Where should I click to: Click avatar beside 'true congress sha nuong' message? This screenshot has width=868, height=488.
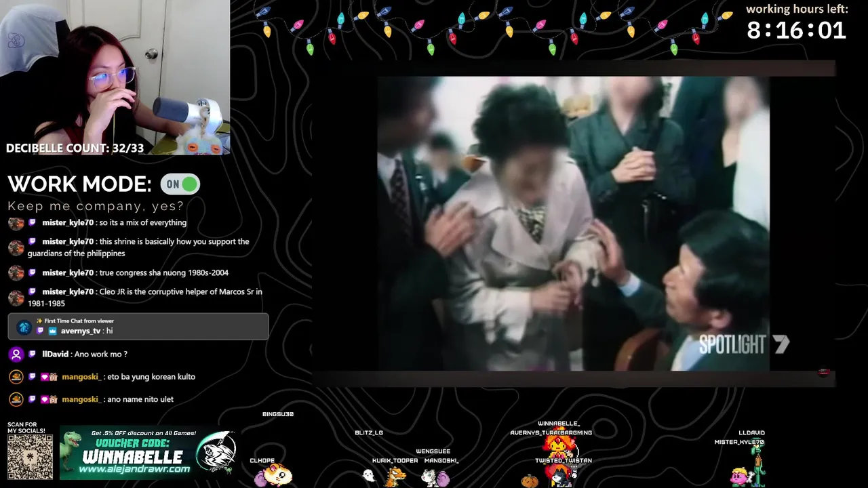point(16,273)
